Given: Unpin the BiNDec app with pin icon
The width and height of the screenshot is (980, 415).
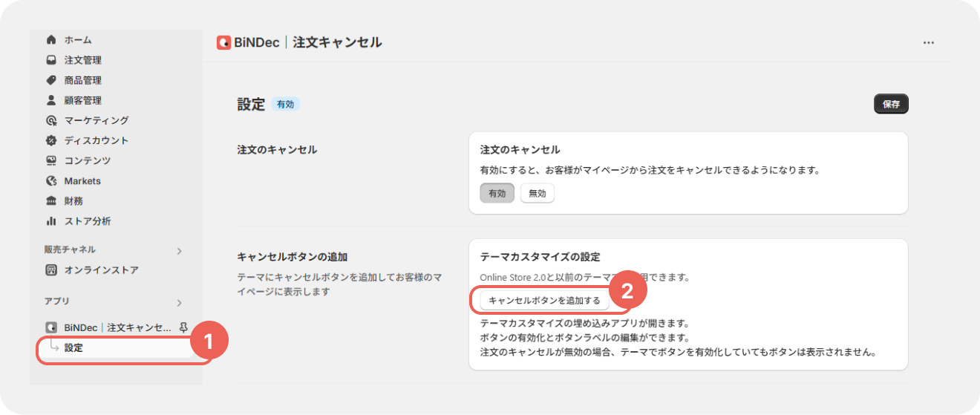Looking at the screenshot, I should (x=184, y=327).
